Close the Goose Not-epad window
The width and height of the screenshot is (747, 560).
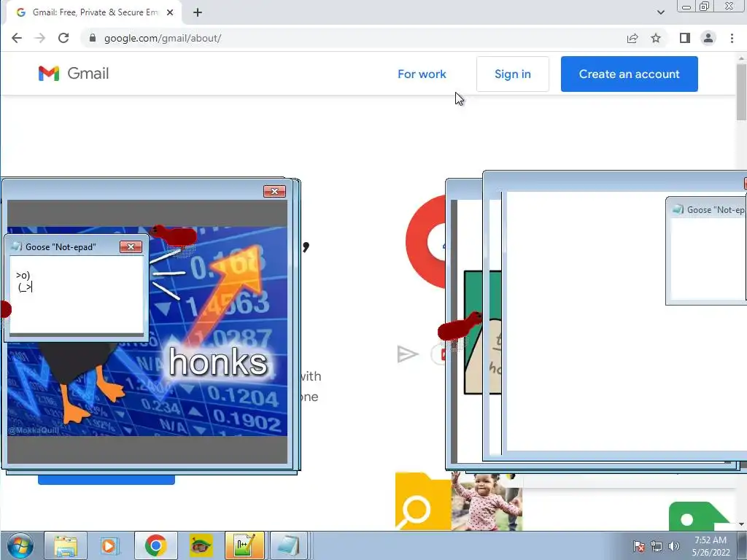coord(131,246)
